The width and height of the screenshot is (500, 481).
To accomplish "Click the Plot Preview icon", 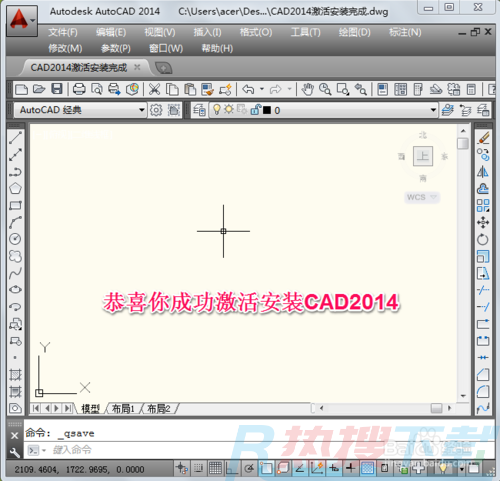I will pos(97,89).
